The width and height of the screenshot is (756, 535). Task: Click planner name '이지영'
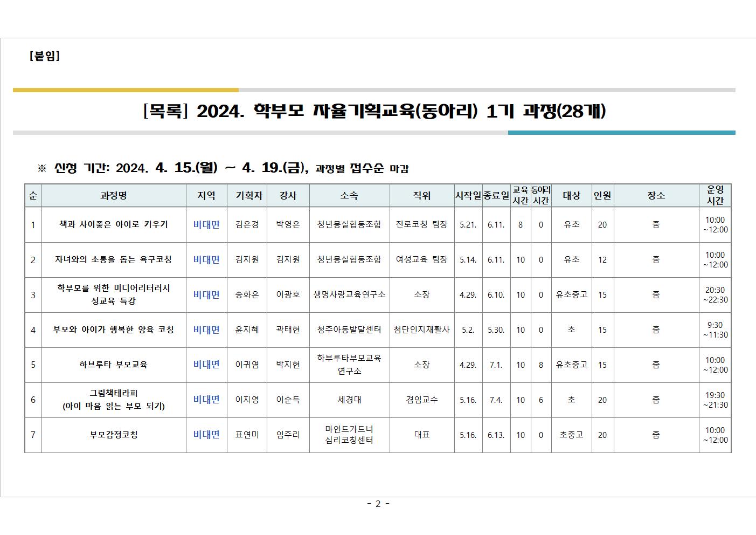pyautogui.click(x=247, y=400)
